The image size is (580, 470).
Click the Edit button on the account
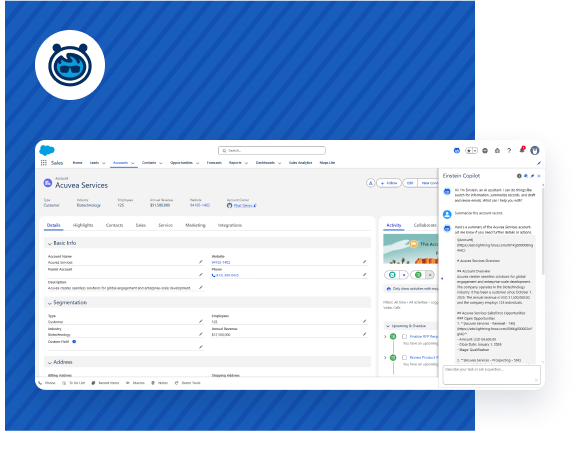(x=410, y=183)
